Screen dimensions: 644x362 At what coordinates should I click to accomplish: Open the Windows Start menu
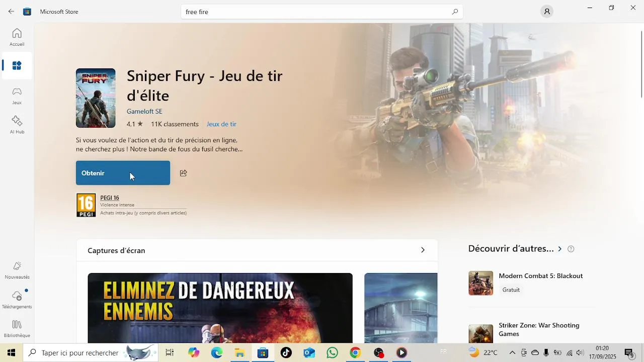11,352
